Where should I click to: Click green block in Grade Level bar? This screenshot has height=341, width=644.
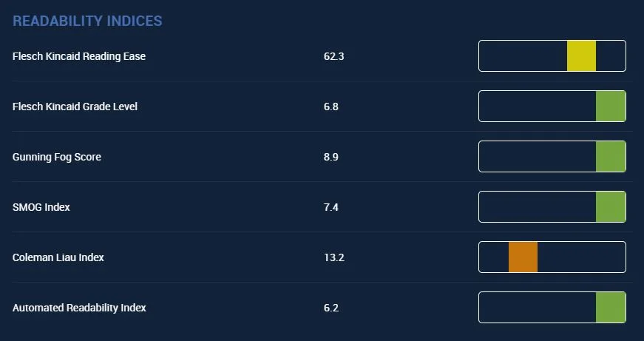[x=611, y=107]
